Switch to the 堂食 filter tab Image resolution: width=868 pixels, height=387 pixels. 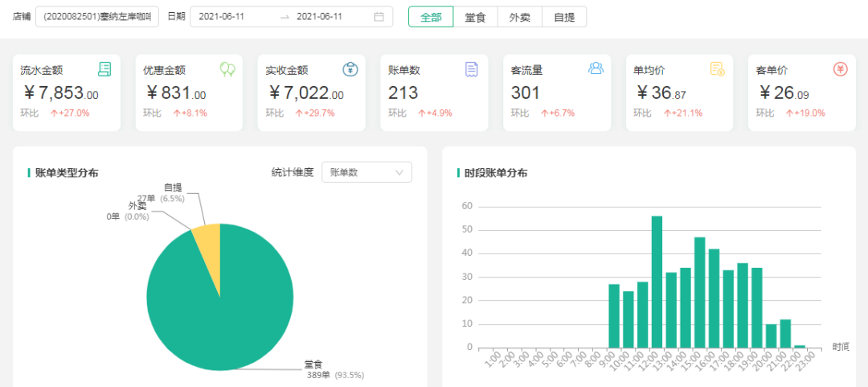(x=475, y=17)
